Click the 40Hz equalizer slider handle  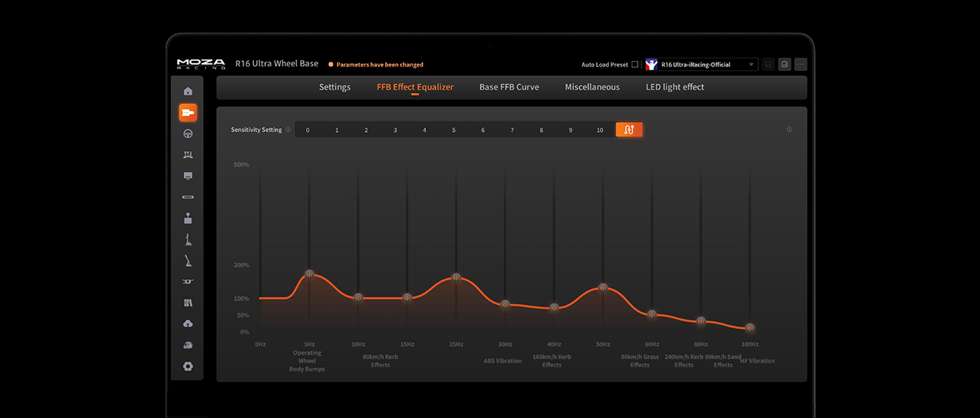point(554,308)
